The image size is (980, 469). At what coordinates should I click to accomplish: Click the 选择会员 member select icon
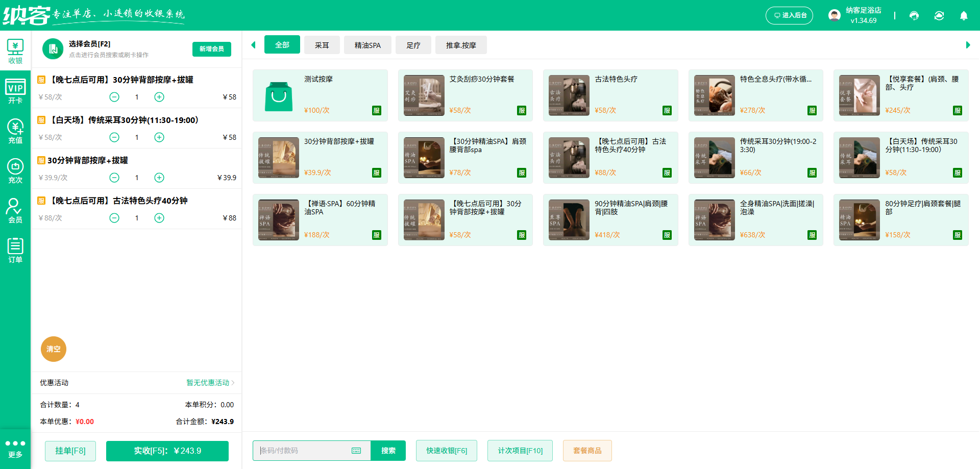point(53,49)
